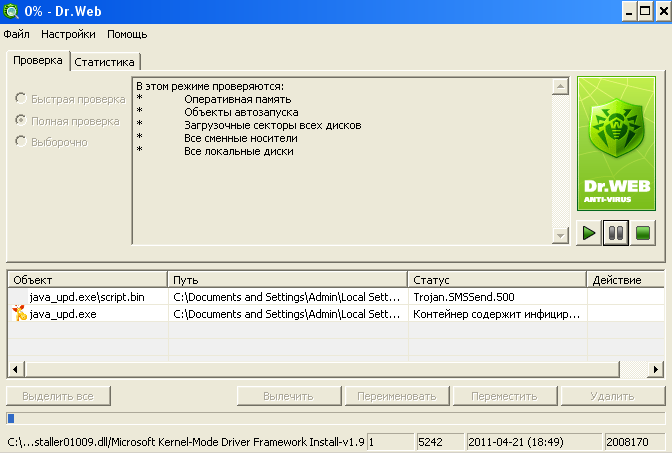Click the Dr.Web title bar icon

pos(10,11)
